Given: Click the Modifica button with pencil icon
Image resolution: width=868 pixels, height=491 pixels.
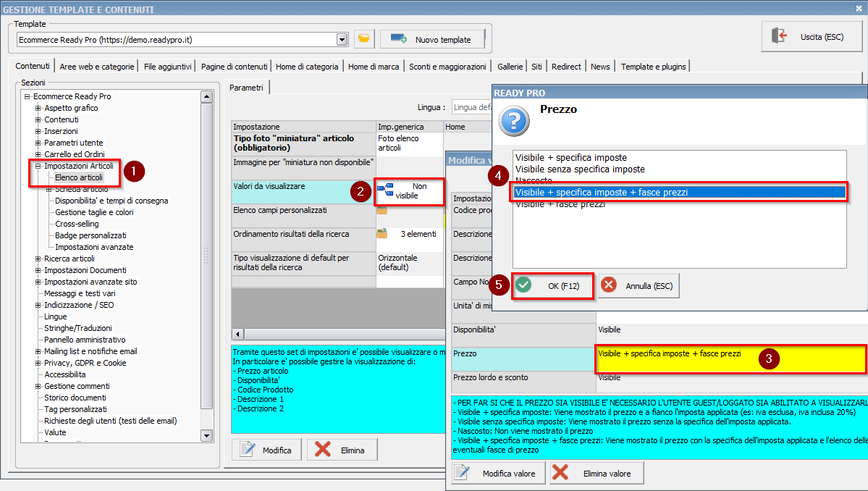Looking at the screenshot, I should pyautogui.click(x=266, y=450).
